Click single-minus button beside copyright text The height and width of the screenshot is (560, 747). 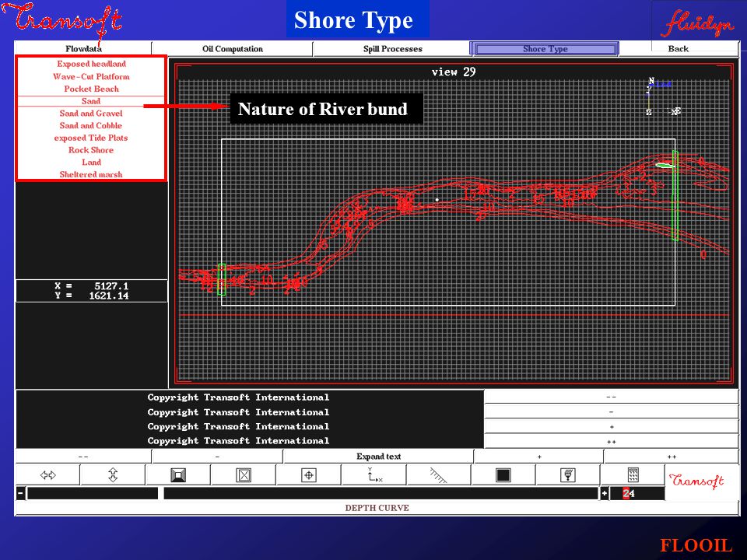pos(612,411)
